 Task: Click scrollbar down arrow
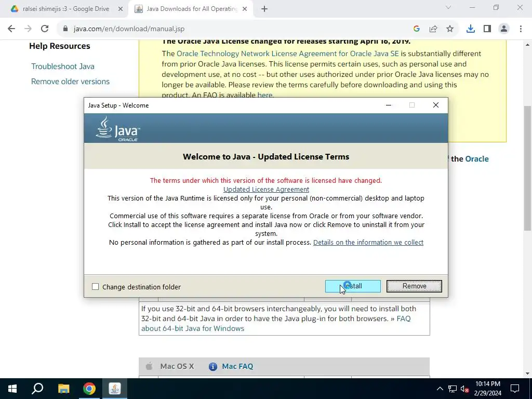(527, 374)
